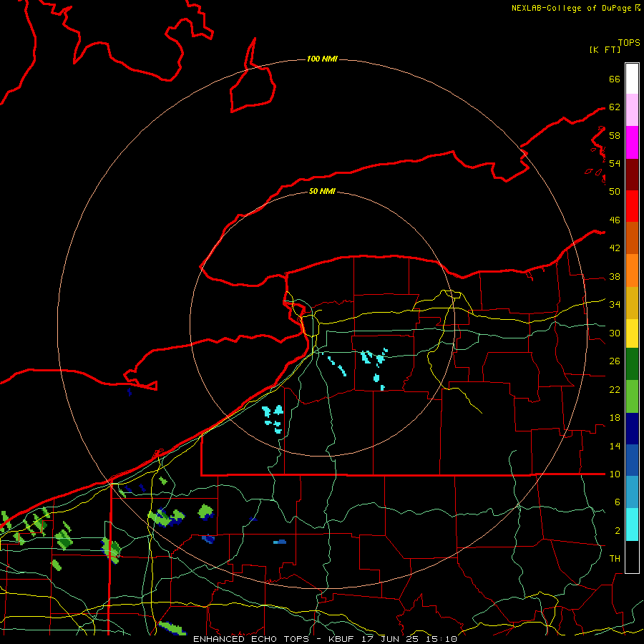Choose the bright orange legend swatch
Screen dimensions: 644x644
click(632, 270)
